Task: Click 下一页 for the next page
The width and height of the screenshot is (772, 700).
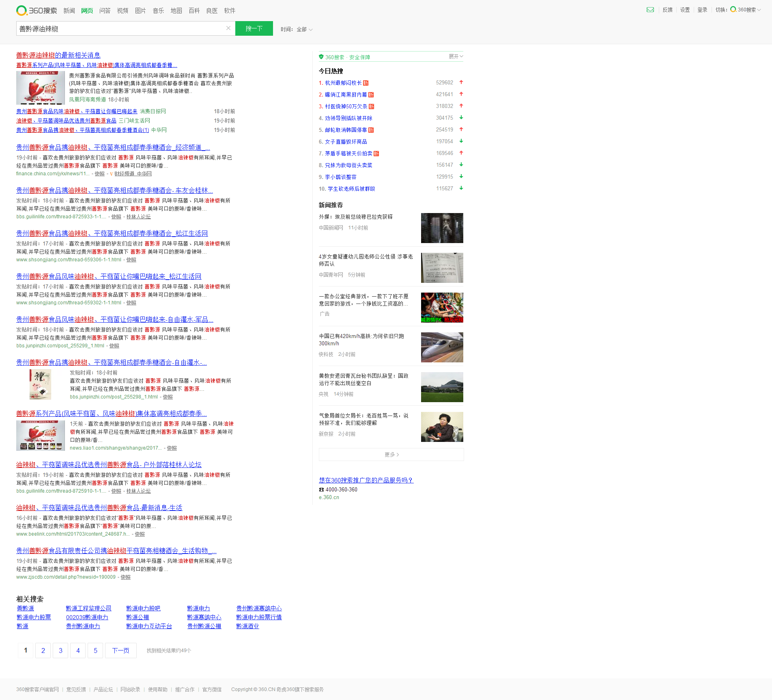Action: (121, 650)
